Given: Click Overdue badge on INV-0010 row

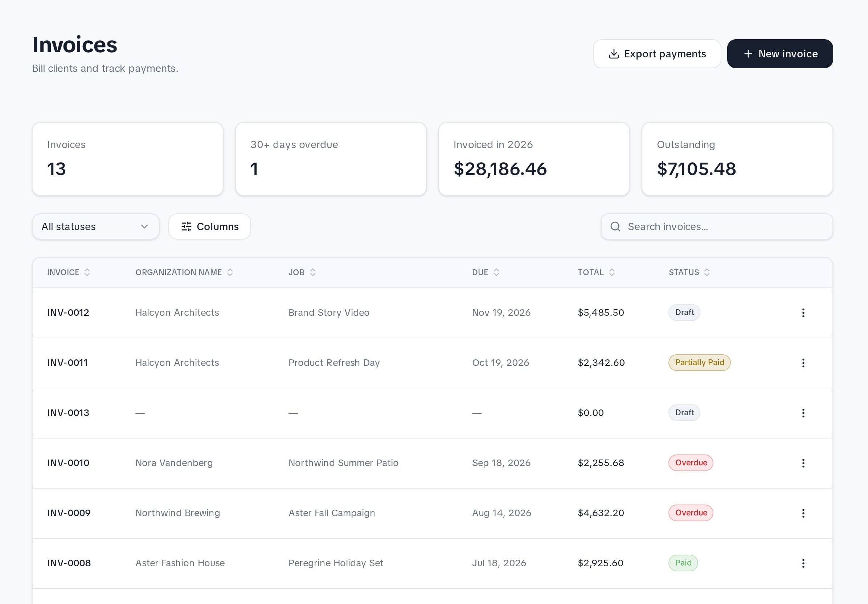Looking at the screenshot, I should click(691, 463).
